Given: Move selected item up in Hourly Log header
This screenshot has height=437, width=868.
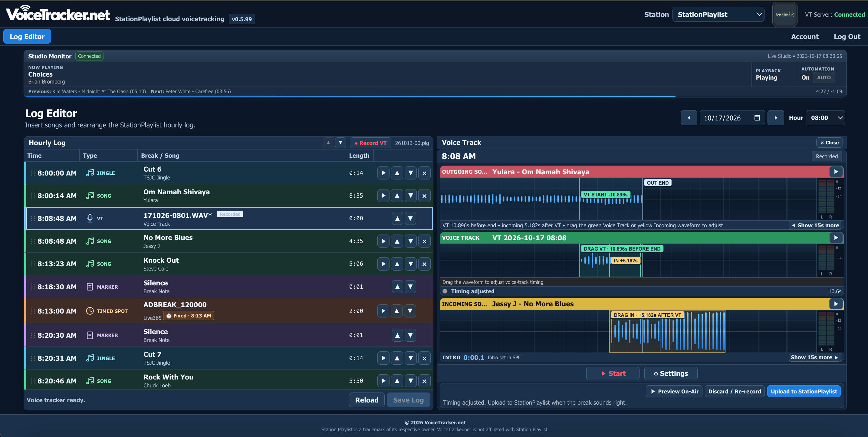Looking at the screenshot, I should 328,143.
